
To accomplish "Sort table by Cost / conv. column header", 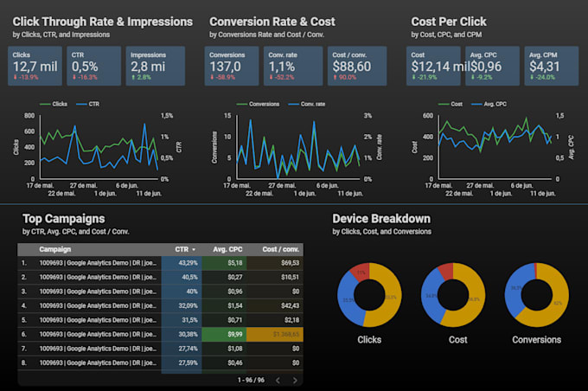I will [280, 249].
